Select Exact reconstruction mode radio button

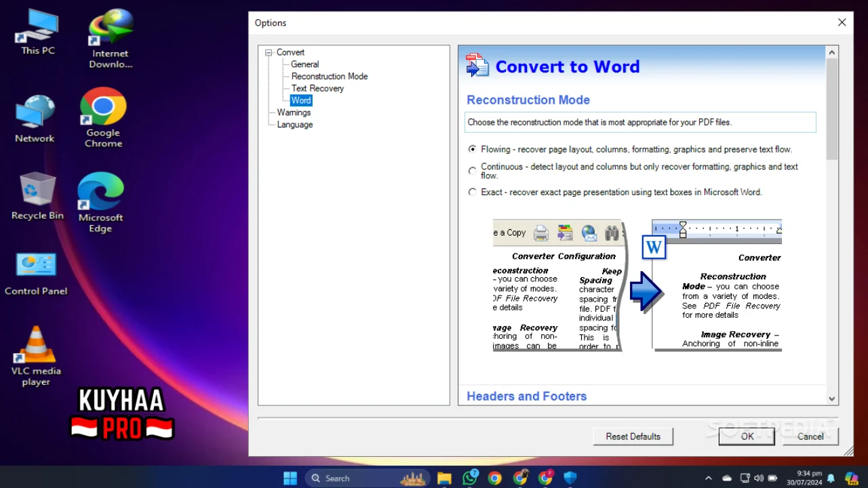click(x=472, y=192)
